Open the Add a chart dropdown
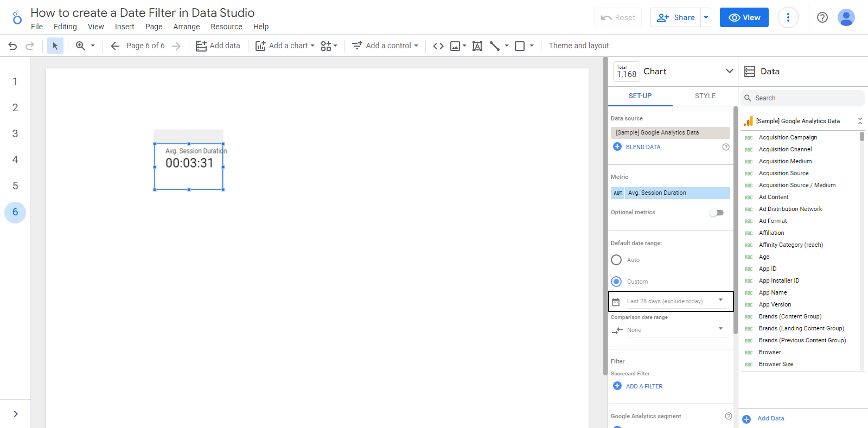The height and width of the screenshot is (428, 868). (x=285, y=46)
